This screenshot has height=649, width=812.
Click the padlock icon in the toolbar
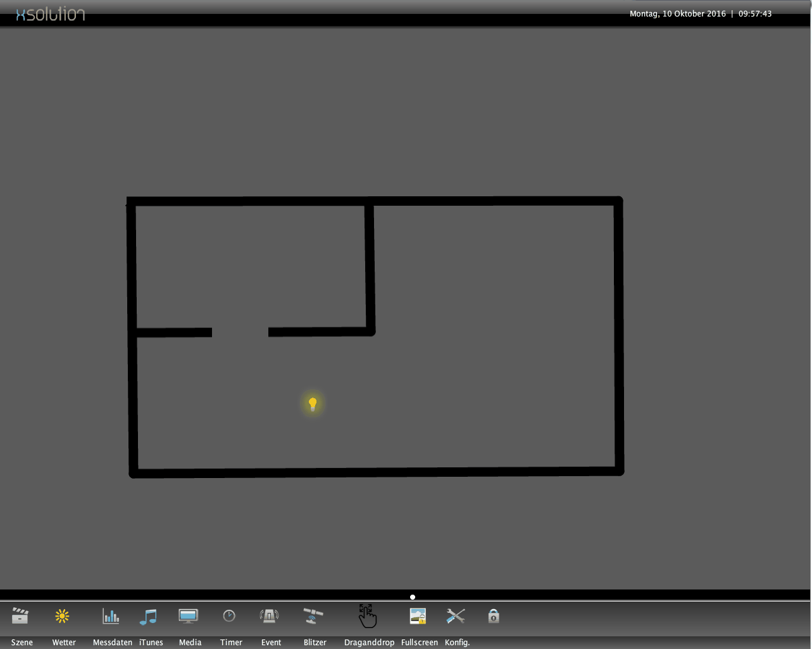pos(494,615)
